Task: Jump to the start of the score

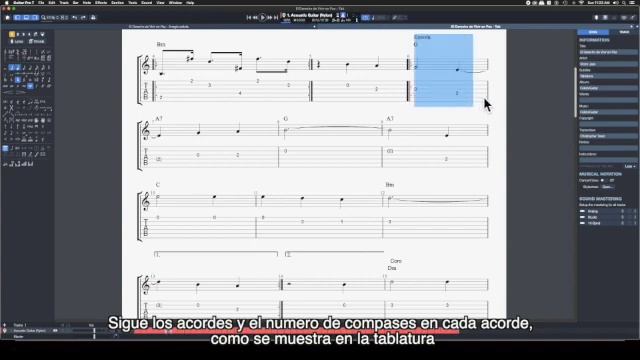Action: point(249,18)
